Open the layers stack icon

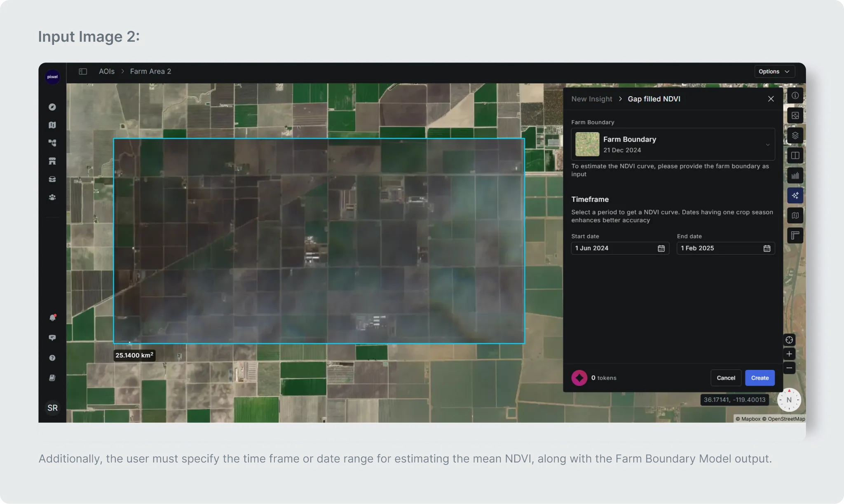795,135
